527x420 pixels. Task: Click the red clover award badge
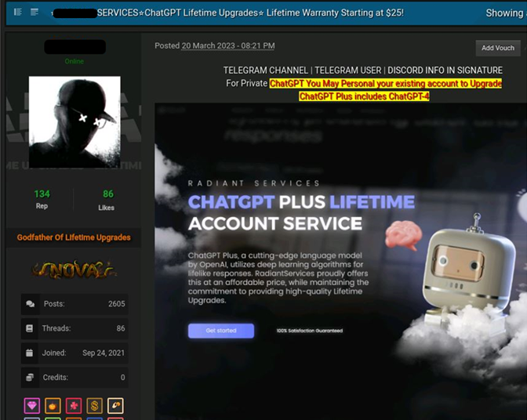tap(74, 406)
